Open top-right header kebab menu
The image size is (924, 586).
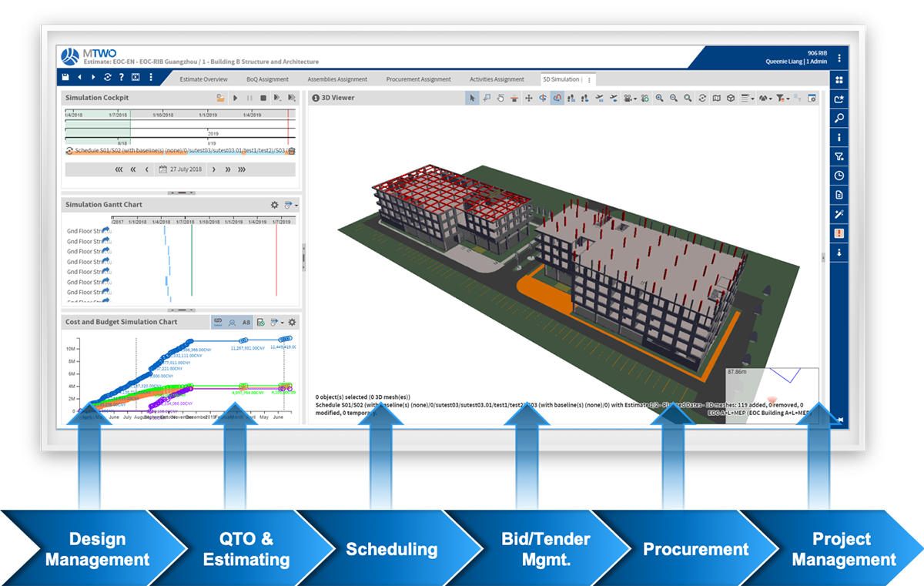click(839, 58)
